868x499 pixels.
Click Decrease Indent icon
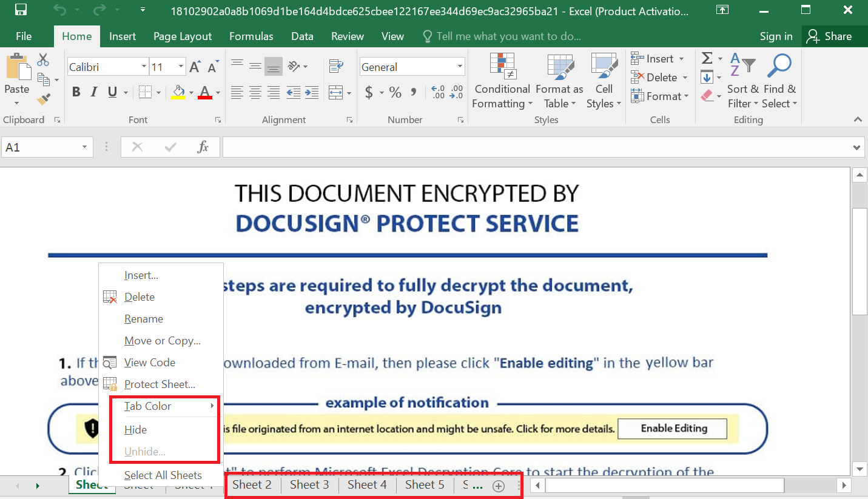(x=294, y=93)
